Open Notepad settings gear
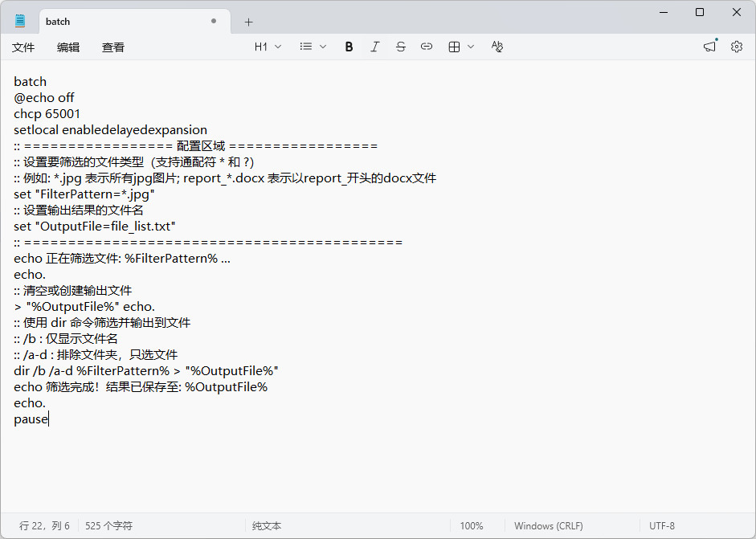 (x=736, y=47)
